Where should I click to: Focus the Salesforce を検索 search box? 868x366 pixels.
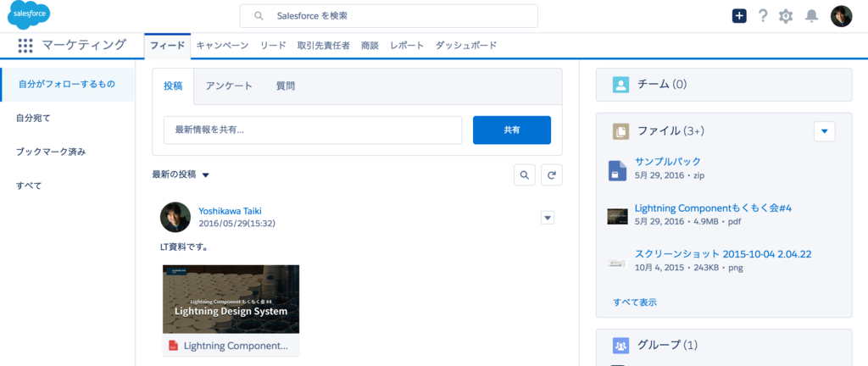point(388,16)
